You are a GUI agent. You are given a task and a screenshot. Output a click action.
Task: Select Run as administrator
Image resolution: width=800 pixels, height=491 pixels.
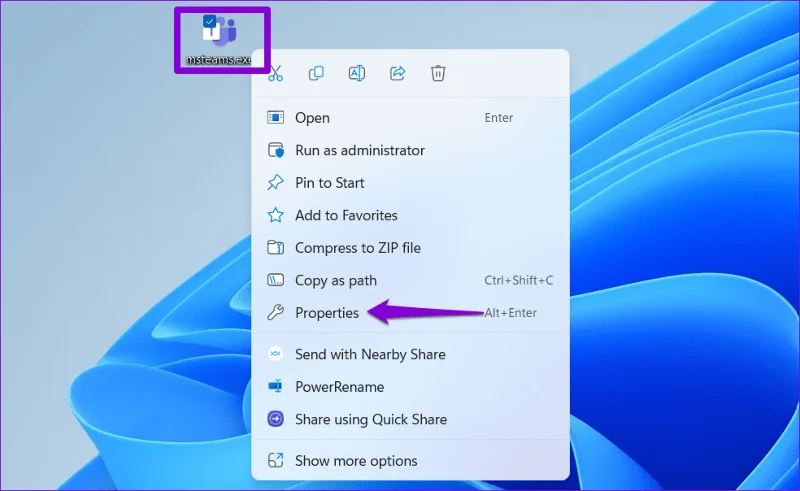[411, 151]
